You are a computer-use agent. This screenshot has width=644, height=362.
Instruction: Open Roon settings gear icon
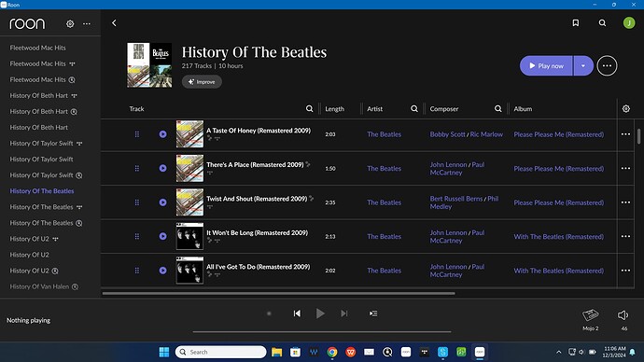pyautogui.click(x=70, y=24)
